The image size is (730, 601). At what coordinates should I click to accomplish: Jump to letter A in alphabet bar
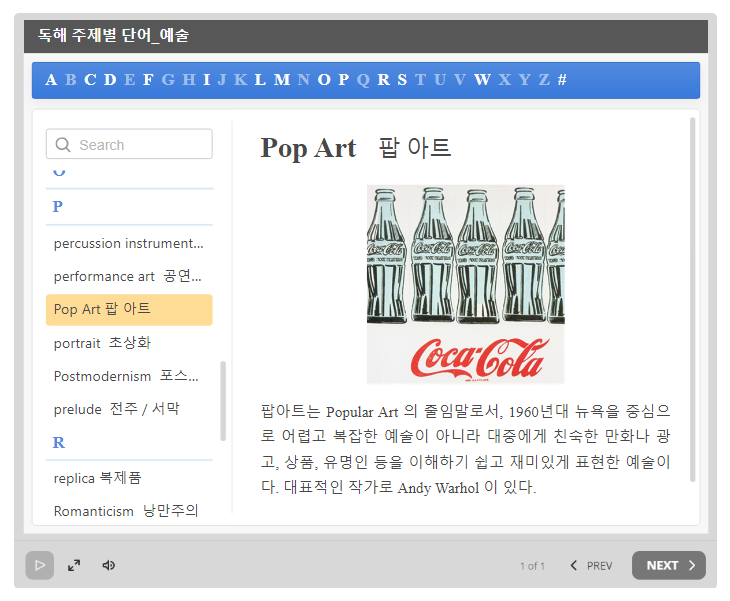[x=51, y=80]
